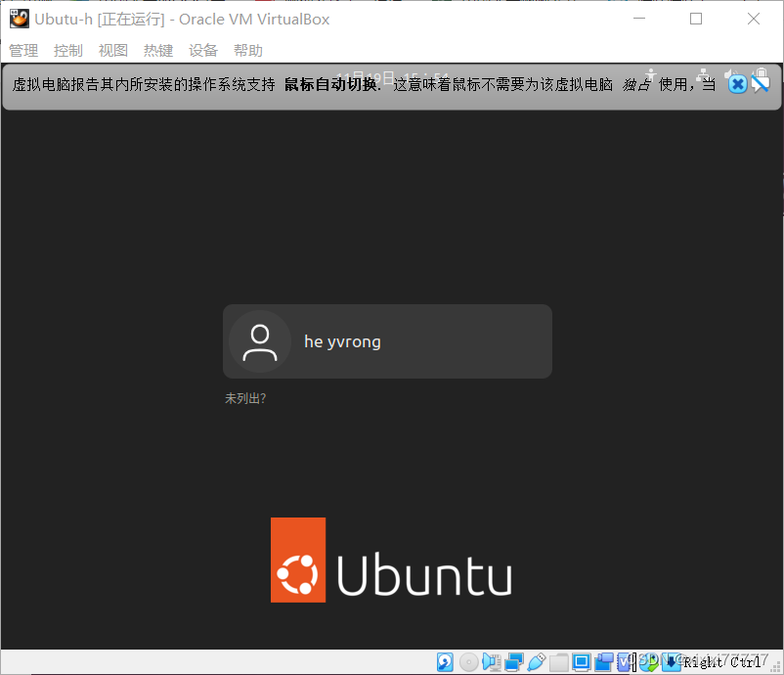This screenshot has height=675, width=784.
Task: Open the 设备 menu
Action: pyautogui.click(x=203, y=51)
